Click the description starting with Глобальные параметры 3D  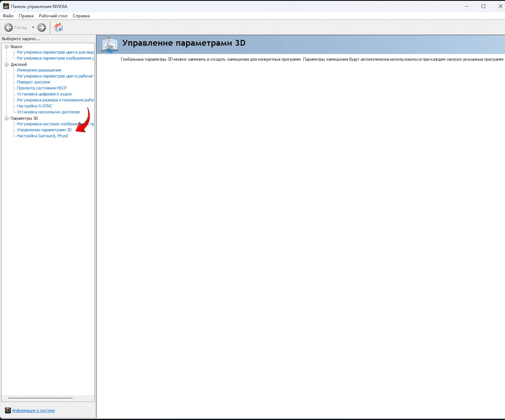312,59
